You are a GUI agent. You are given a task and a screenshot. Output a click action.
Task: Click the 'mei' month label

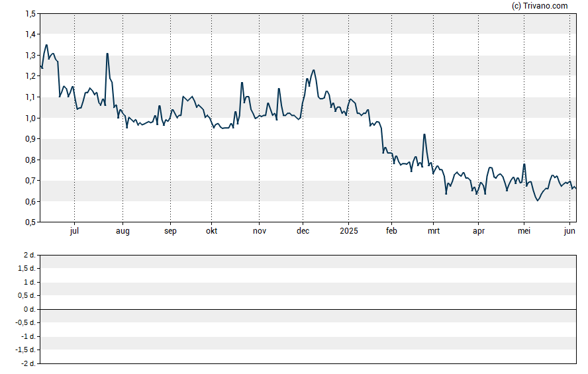524,231
